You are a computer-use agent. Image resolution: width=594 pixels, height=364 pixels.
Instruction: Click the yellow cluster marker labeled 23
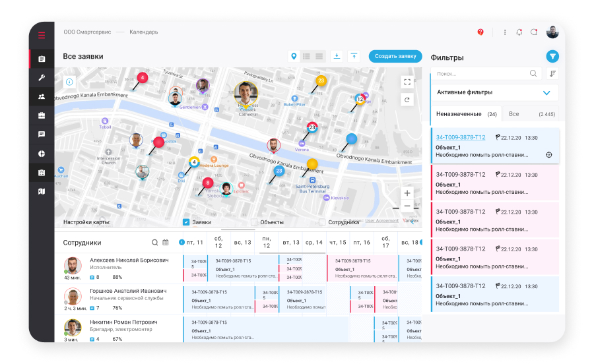(x=321, y=80)
